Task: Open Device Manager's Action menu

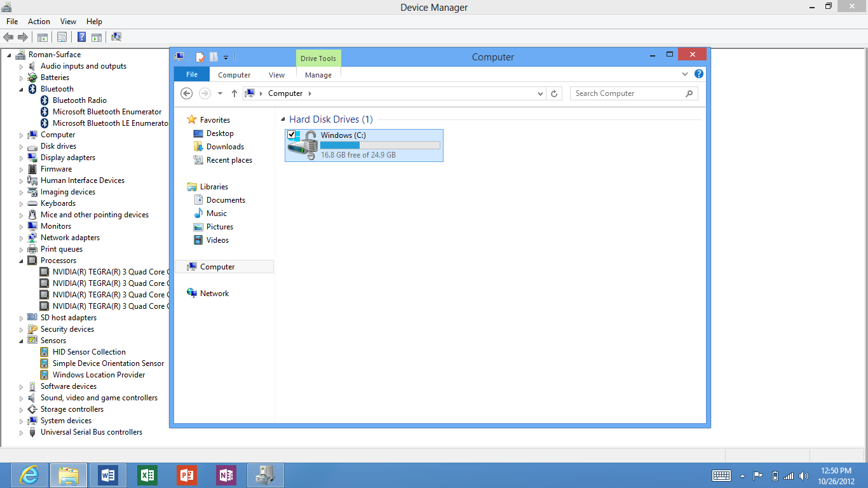Action: pyautogui.click(x=39, y=22)
